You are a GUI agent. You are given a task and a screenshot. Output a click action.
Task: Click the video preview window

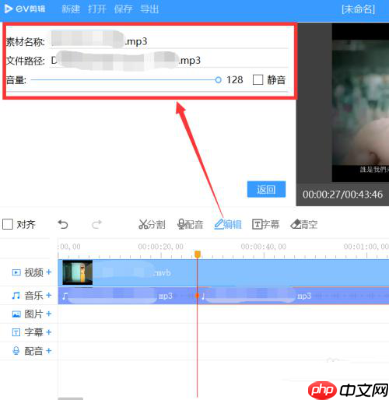click(360, 103)
